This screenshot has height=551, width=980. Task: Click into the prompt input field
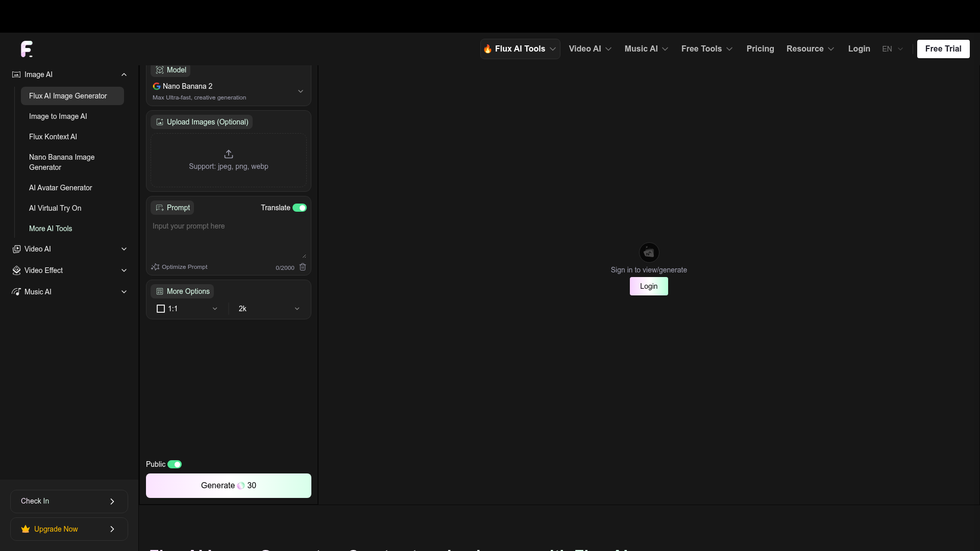[x=229, y=239]
